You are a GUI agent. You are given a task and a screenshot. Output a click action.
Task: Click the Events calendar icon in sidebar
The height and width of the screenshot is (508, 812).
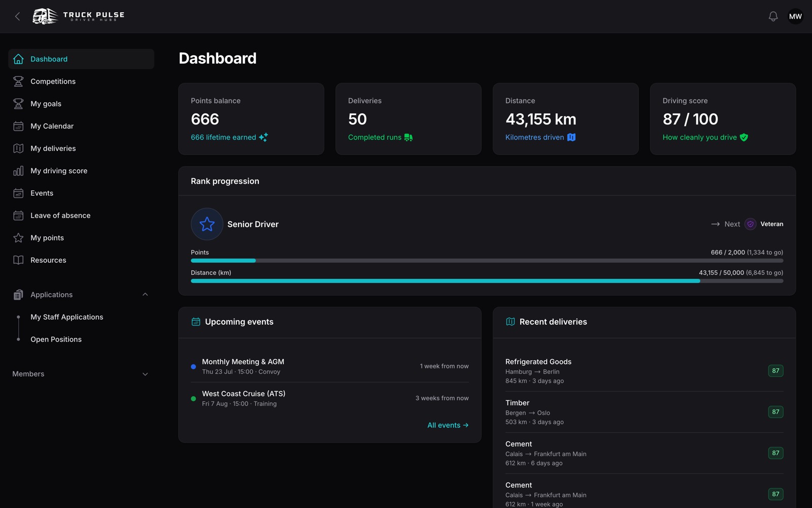click(x=18, y=193)
